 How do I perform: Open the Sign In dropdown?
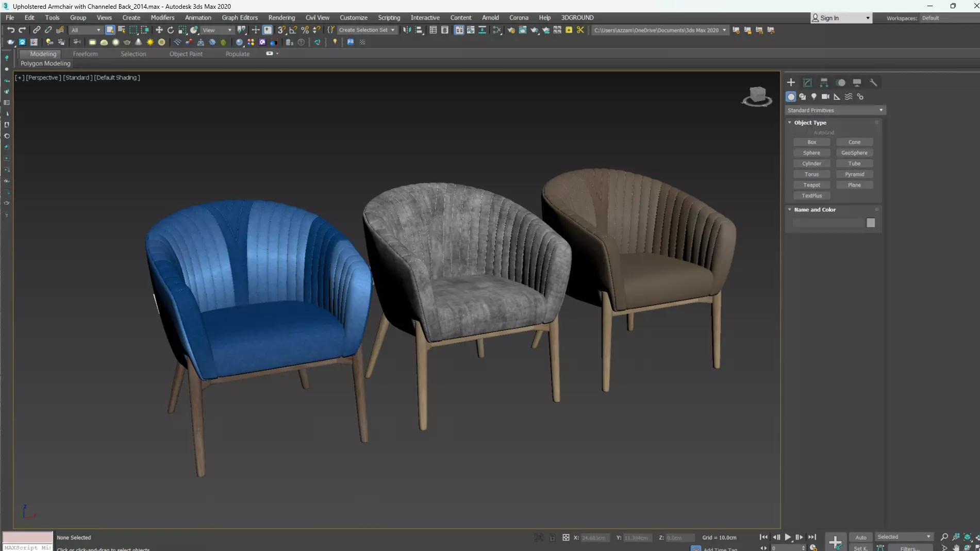pyautogui.click(x=841, y=18)
